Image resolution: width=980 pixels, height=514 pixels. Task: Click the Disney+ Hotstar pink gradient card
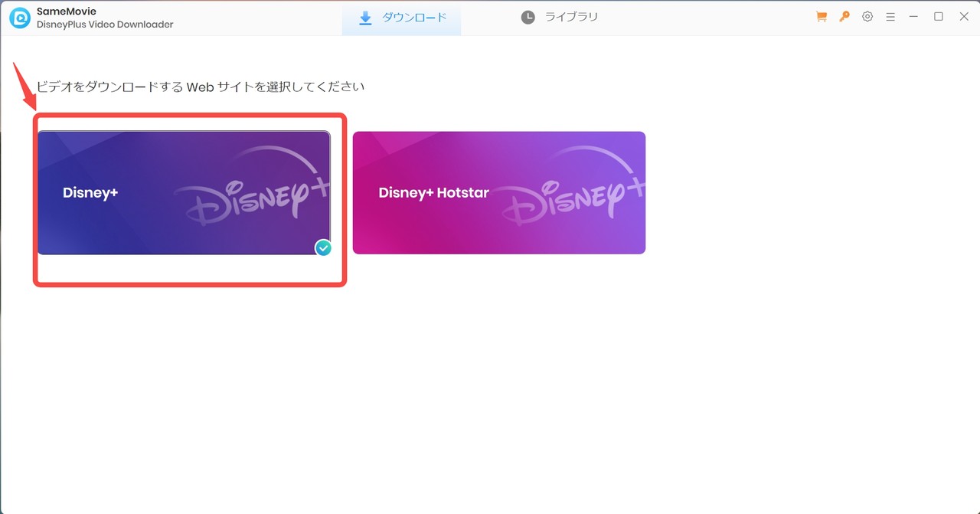(x=498, y=192)
